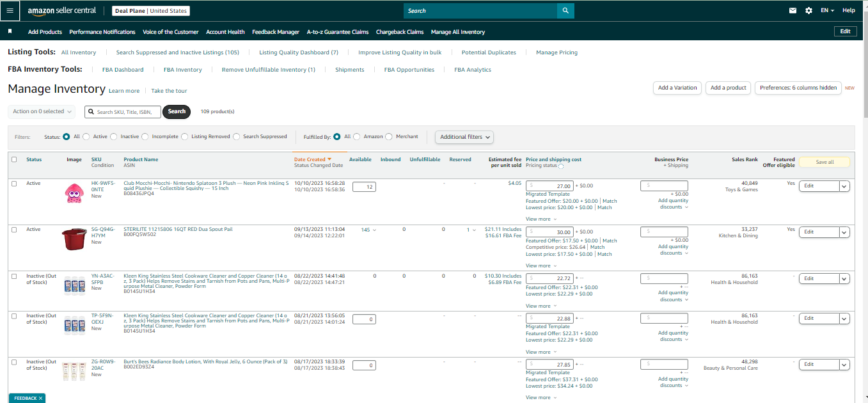Open Chargeback Claims menu item

[x=400, y=32]
